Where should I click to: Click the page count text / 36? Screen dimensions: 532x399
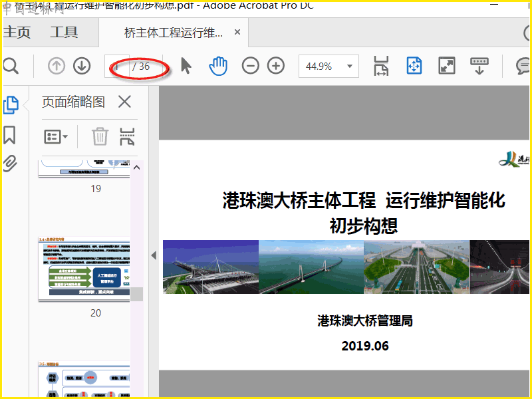coord(141,66)
